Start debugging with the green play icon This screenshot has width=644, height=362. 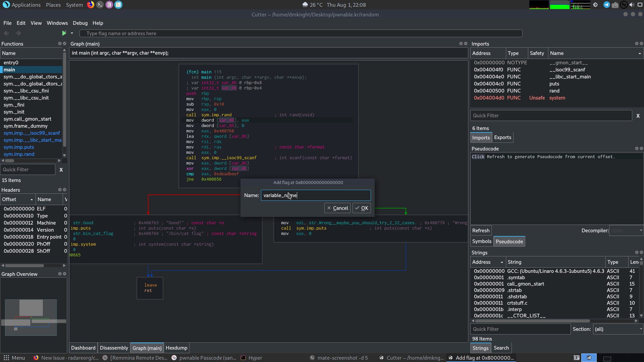[64, 33]
